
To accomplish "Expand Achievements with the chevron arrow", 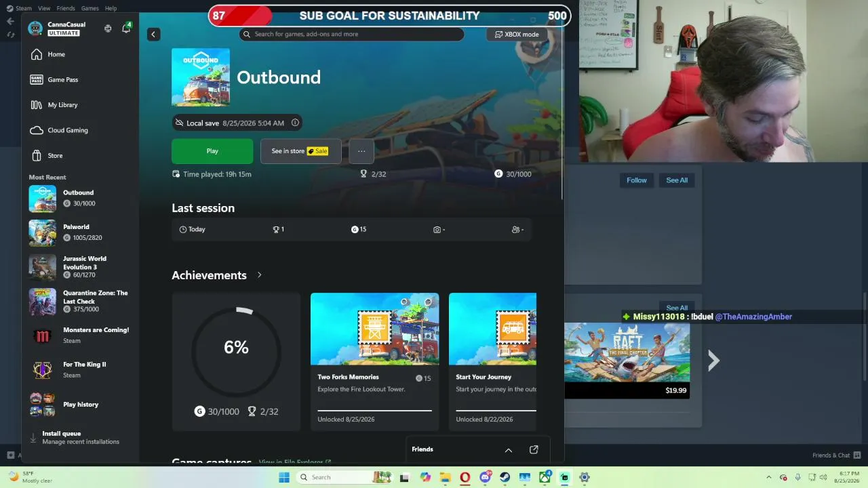I will pos(259,275).
